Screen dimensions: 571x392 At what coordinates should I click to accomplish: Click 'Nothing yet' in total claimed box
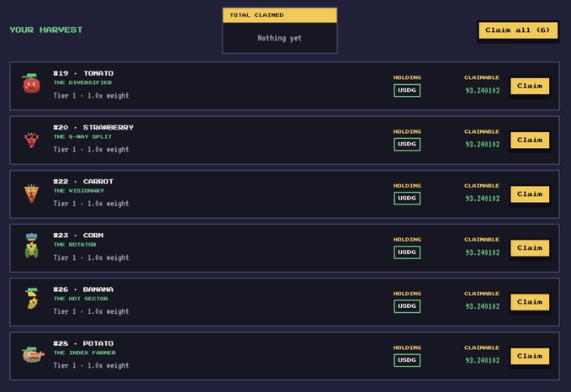[x=279, y=38]
